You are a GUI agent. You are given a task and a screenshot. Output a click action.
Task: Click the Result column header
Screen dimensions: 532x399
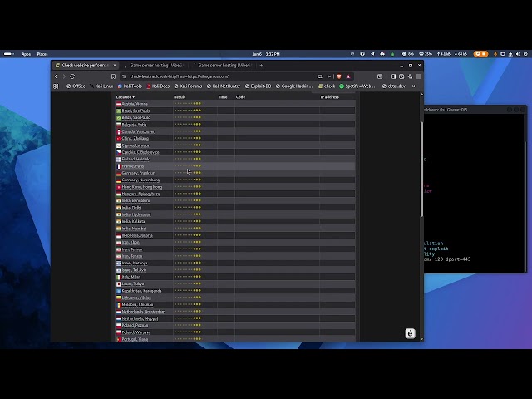pos(180,97)
